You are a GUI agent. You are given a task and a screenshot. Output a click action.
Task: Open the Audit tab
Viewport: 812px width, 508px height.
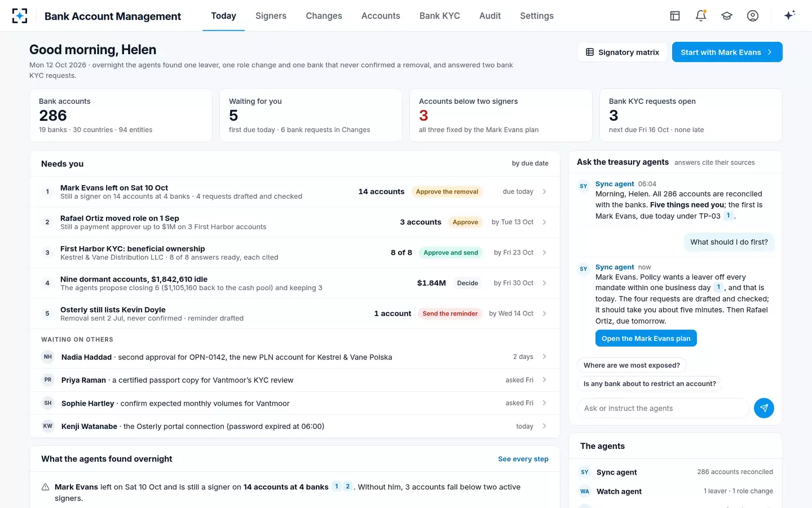click(490, 16)
